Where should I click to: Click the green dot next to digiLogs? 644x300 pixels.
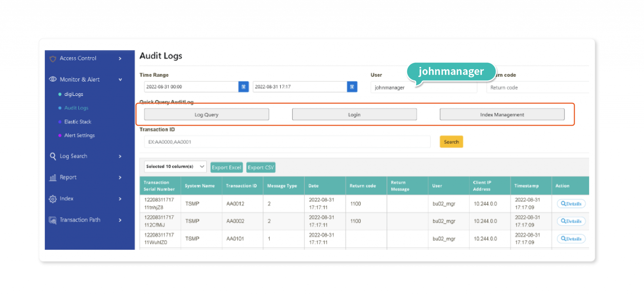point(60,94)
